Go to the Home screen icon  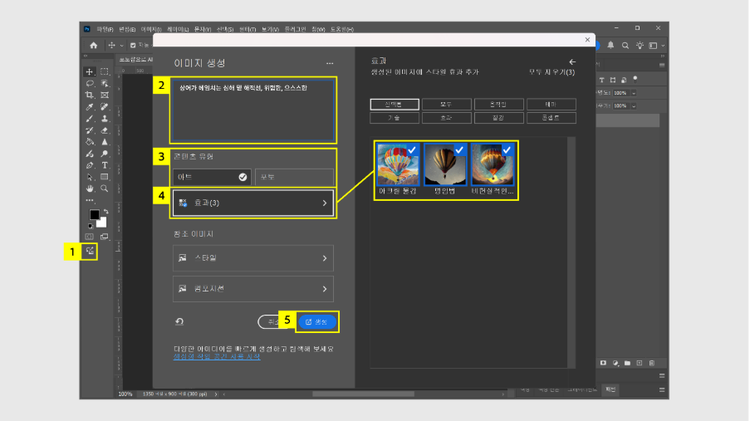[x=93, y=45]
